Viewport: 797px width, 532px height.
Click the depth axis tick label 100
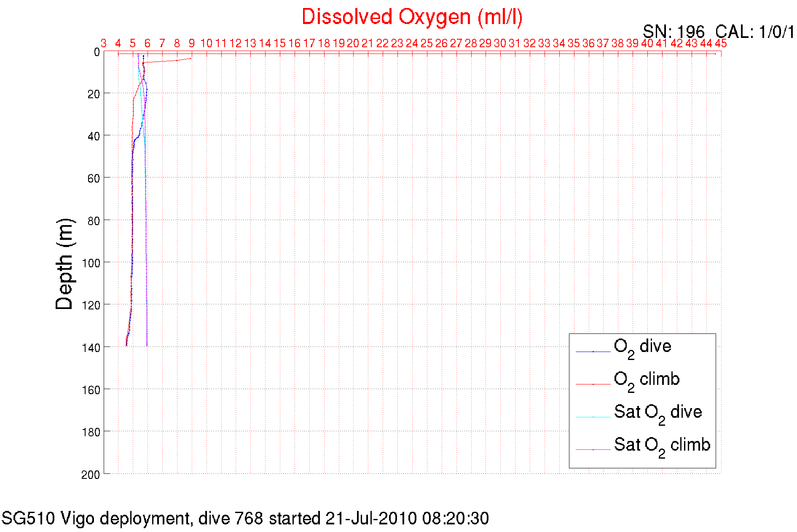[x=91, y=263]
